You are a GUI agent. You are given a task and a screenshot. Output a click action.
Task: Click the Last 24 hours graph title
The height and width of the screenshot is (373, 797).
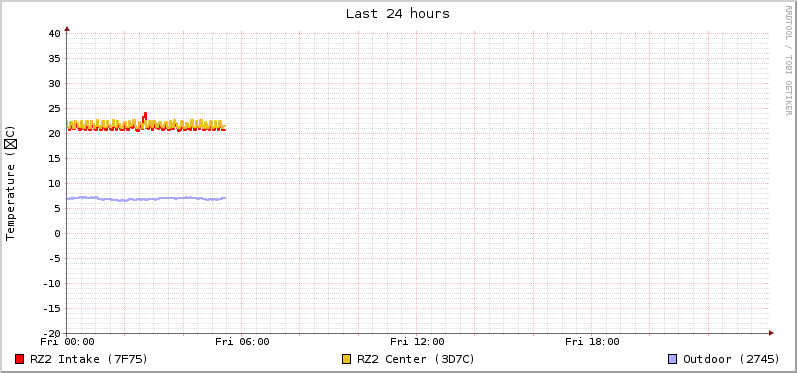tap(398, 14)
